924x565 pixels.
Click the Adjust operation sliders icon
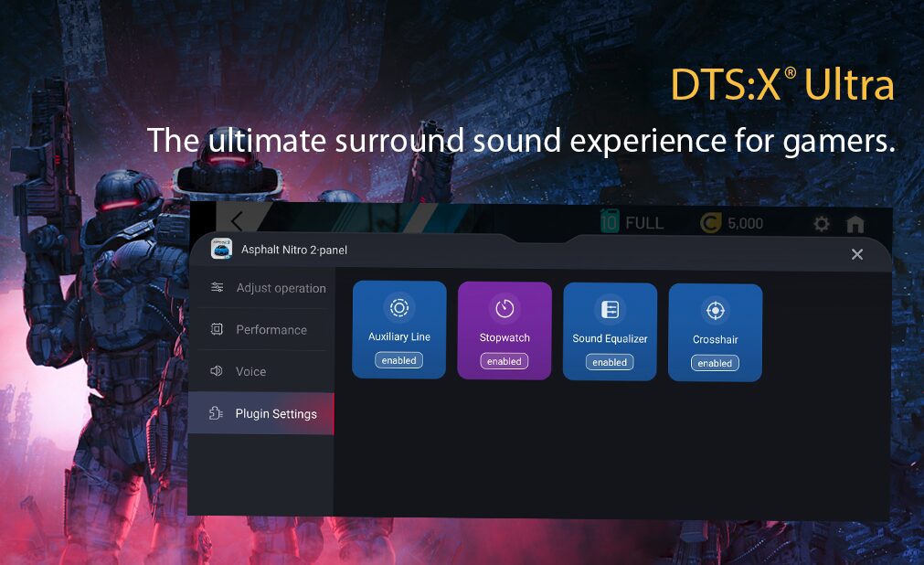click(x=217, y=287)
